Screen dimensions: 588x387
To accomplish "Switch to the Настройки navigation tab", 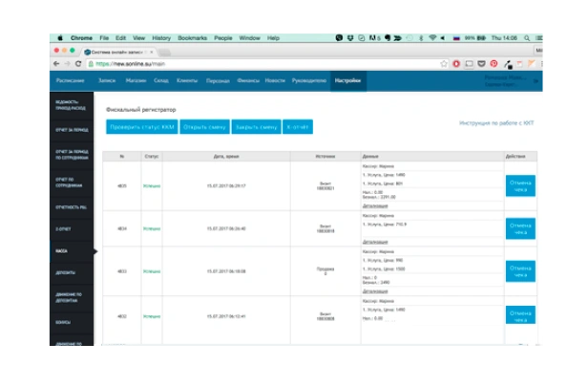I will click(347, 81).
